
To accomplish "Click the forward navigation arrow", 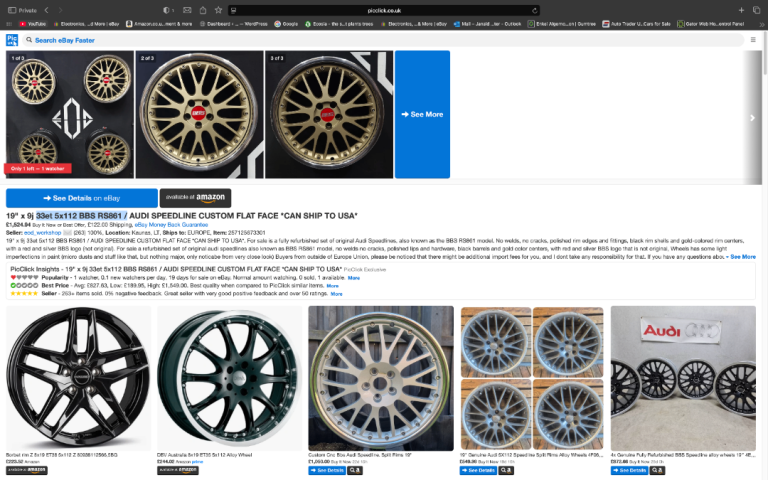I will tap(60, 10).
